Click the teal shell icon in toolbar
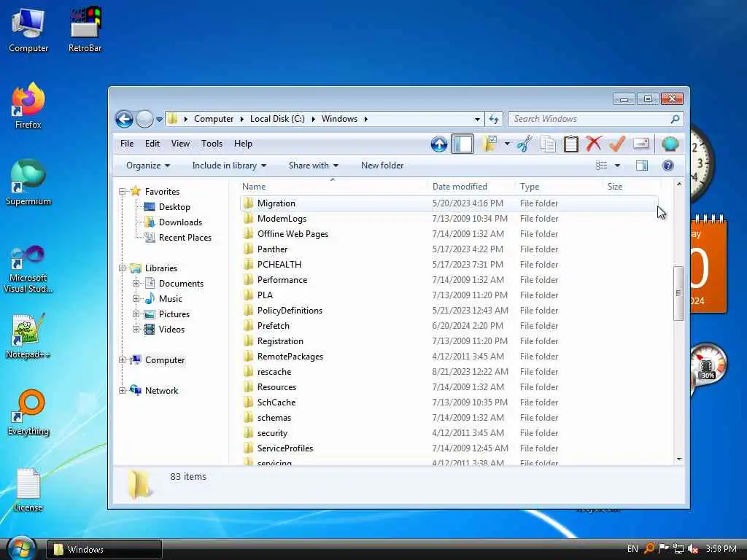The width and height of the screenshot is (747, 560). (670, 144)
